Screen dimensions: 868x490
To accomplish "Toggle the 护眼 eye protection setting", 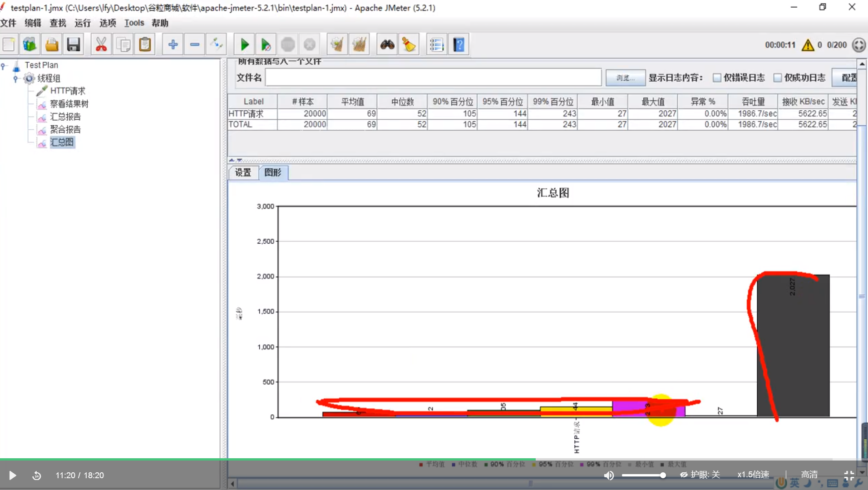I will pos(700,475).
